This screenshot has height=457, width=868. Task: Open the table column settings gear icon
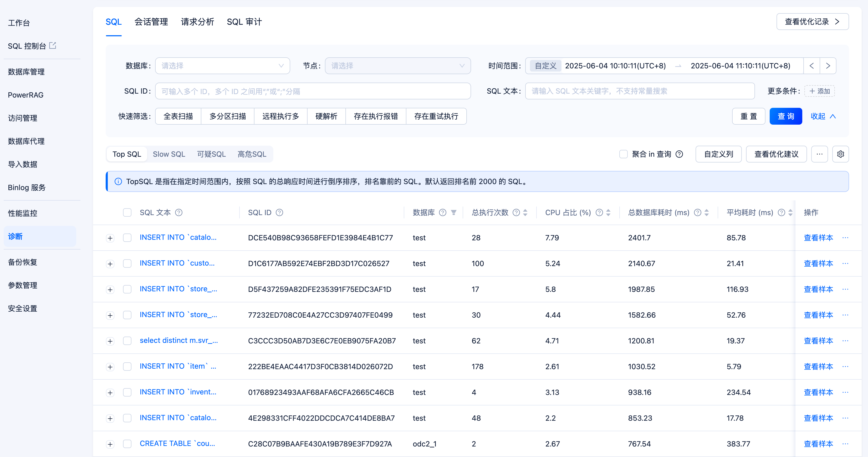[840, 154]
